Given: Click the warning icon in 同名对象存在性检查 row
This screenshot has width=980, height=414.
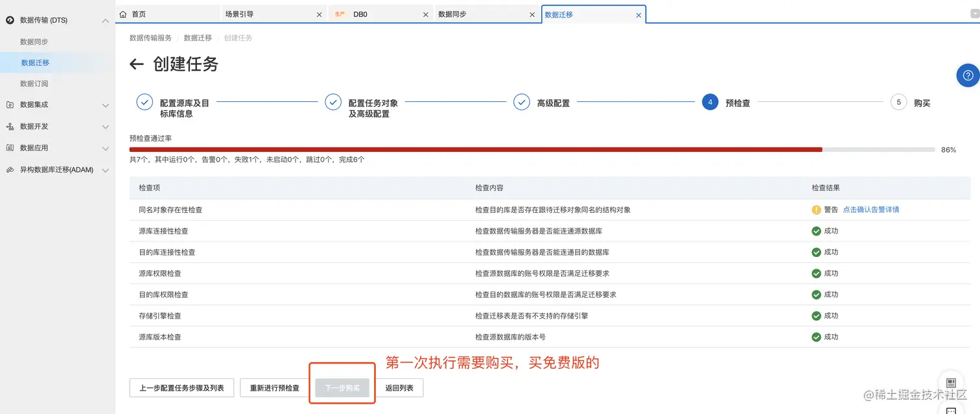Looking at the screenshot, I should click(816, 210).
